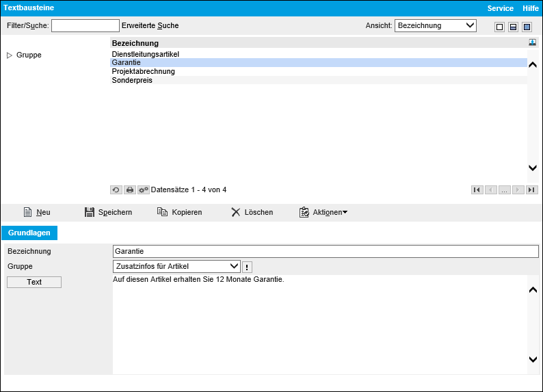
Task: Click the printer icon below the list
Action: 129,190
